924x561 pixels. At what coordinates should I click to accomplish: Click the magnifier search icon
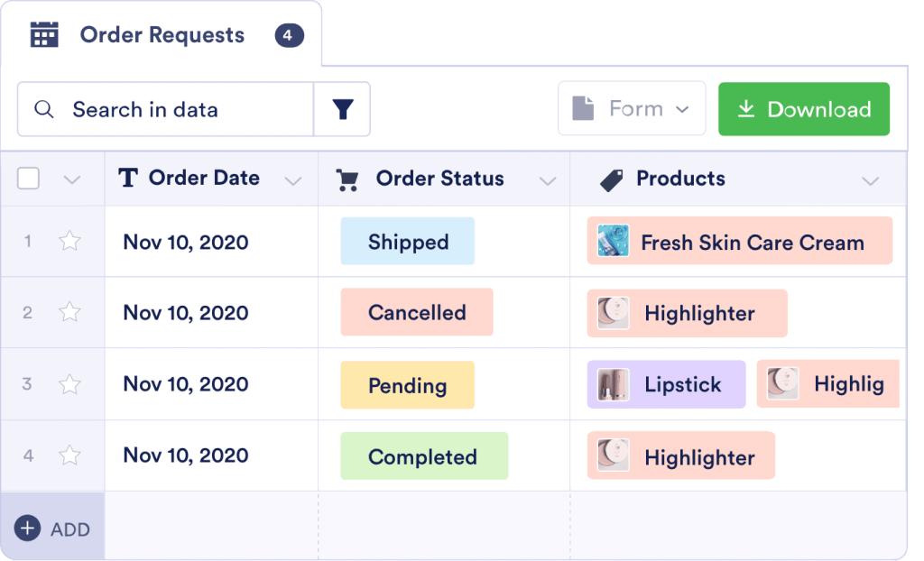coord(43,110)
